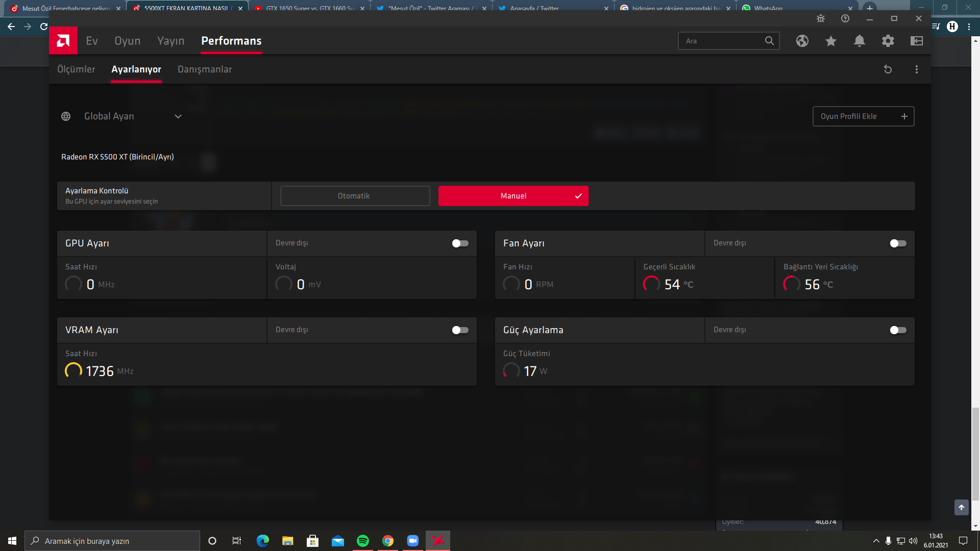Open Chrome from the taskbar
The image size is (980, 551).
(388, 541)
